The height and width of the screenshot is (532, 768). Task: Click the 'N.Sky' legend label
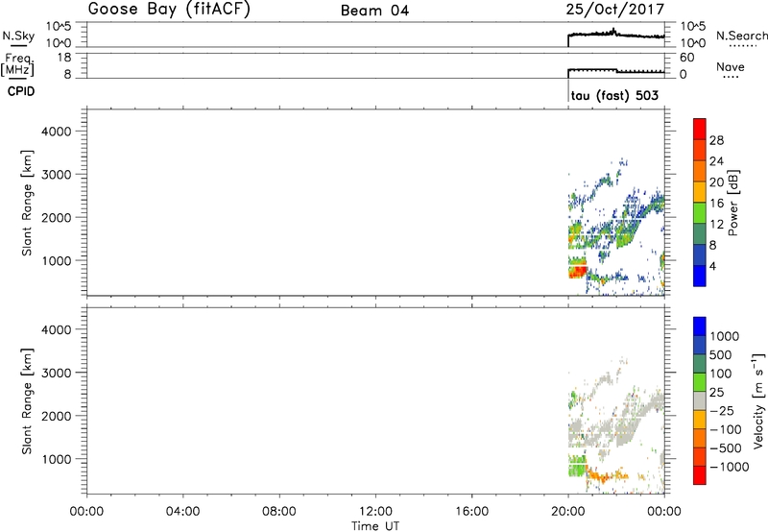(x=18, y=36)
